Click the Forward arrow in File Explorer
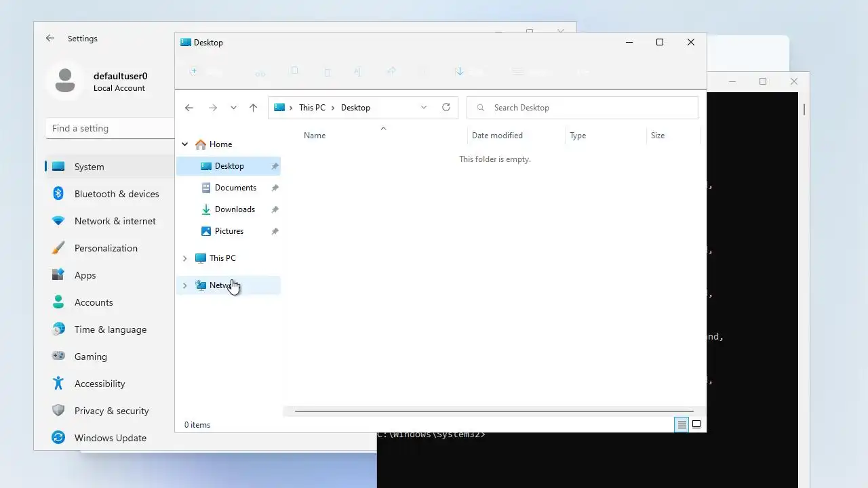 (x=212, y=108)
